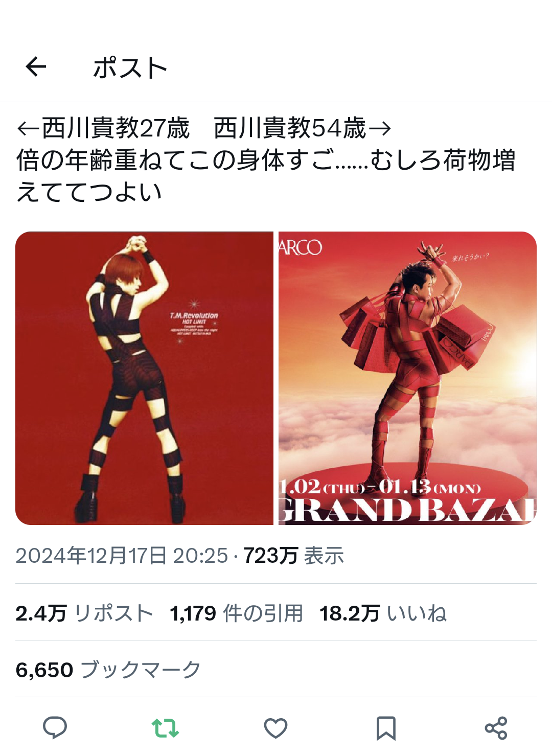The width and height of the screenshot is (552, 756).
Task: Tap the share icon at the bottom right
Action: coord(496,728)
